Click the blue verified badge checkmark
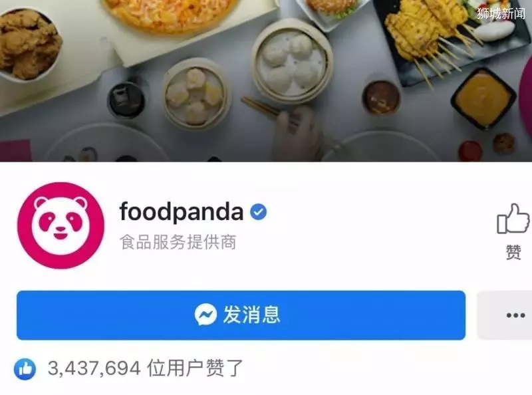The width and height of the screenshot is (532, 395). 258,211
